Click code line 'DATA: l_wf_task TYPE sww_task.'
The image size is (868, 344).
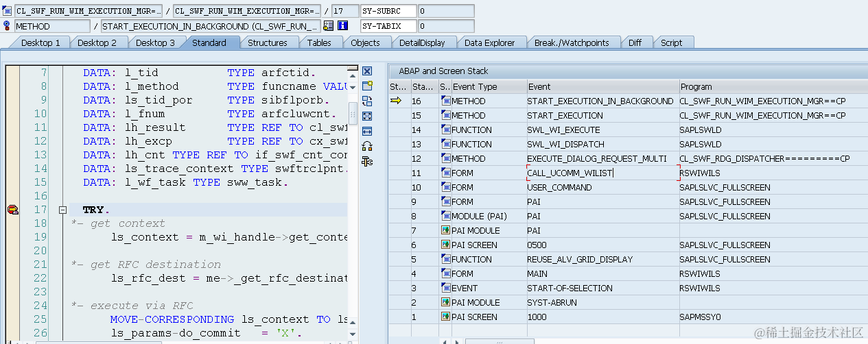point(186,182)
